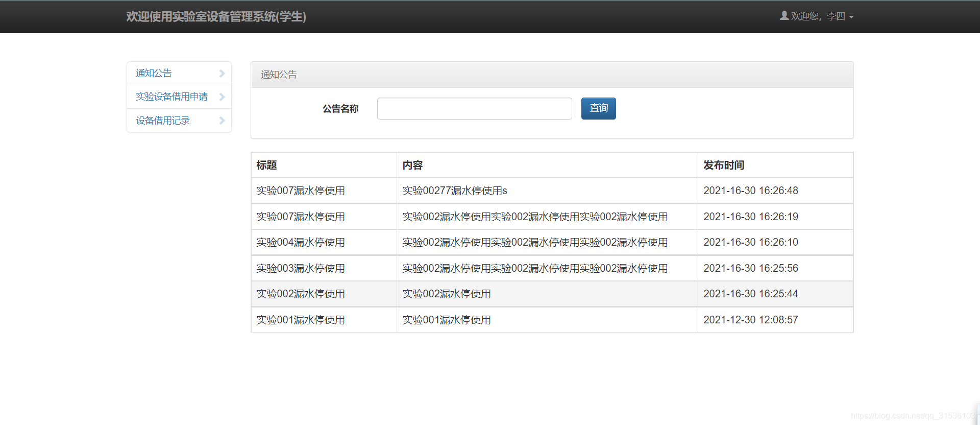Click the timestamp 2021-16-30 16:26:48
The height and width of the screenshot is (425, 980).
point(751,191)
